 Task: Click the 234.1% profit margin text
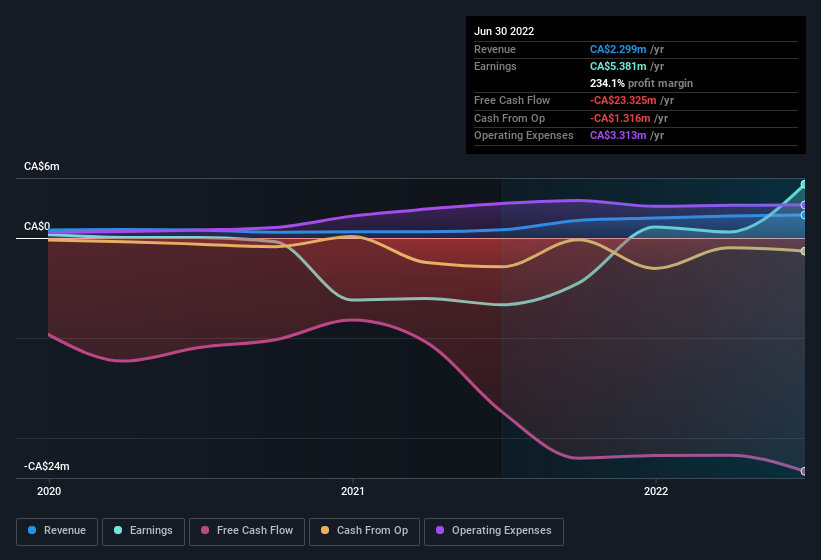(x=641, y=83)
